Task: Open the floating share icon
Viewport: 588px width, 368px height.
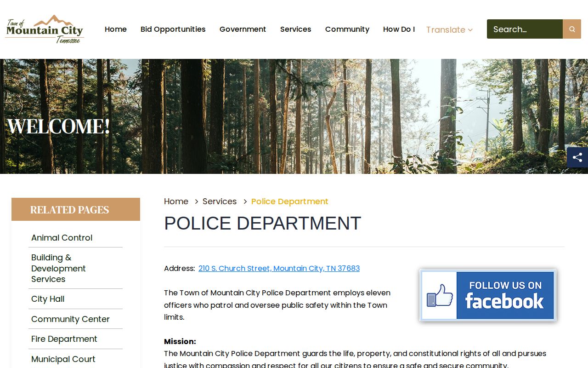Action: pyautogui.click(x=577, y=157)
